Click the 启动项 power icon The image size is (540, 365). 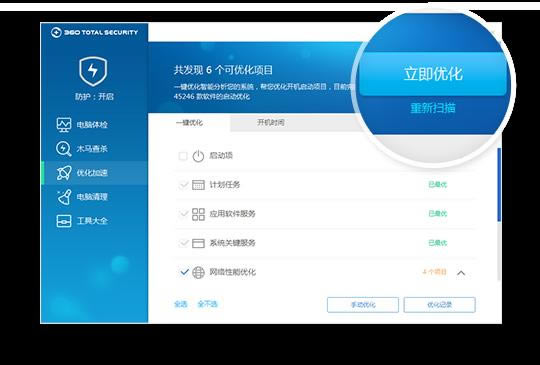(x=198, y=156)
